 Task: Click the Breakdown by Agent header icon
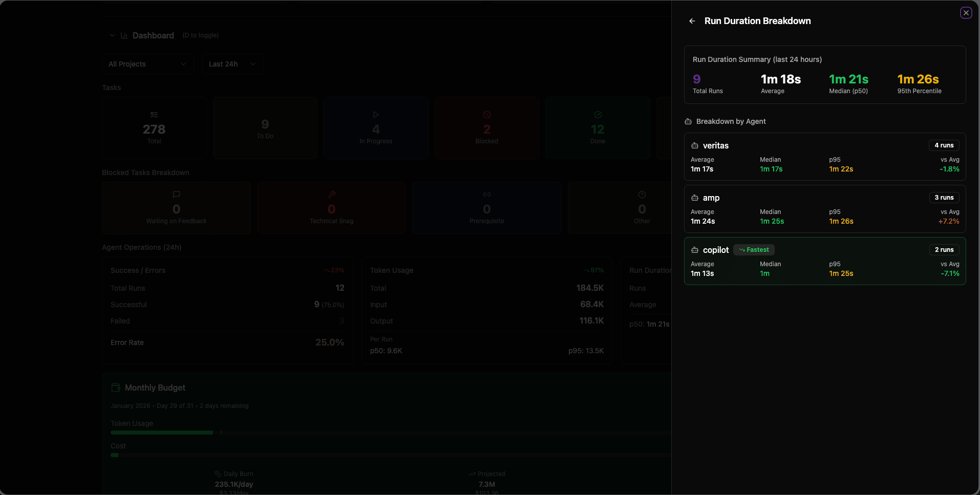coord(688,122)
